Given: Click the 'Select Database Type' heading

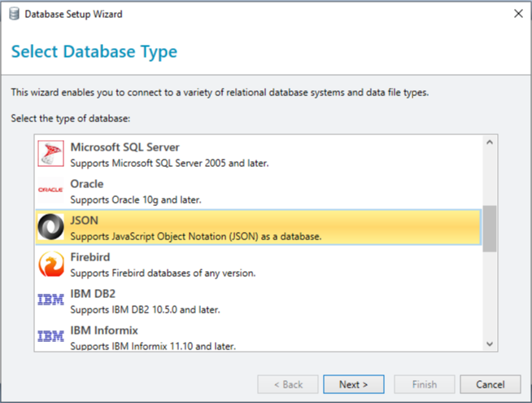Looking at the screenshot, I should coord(94,51).
